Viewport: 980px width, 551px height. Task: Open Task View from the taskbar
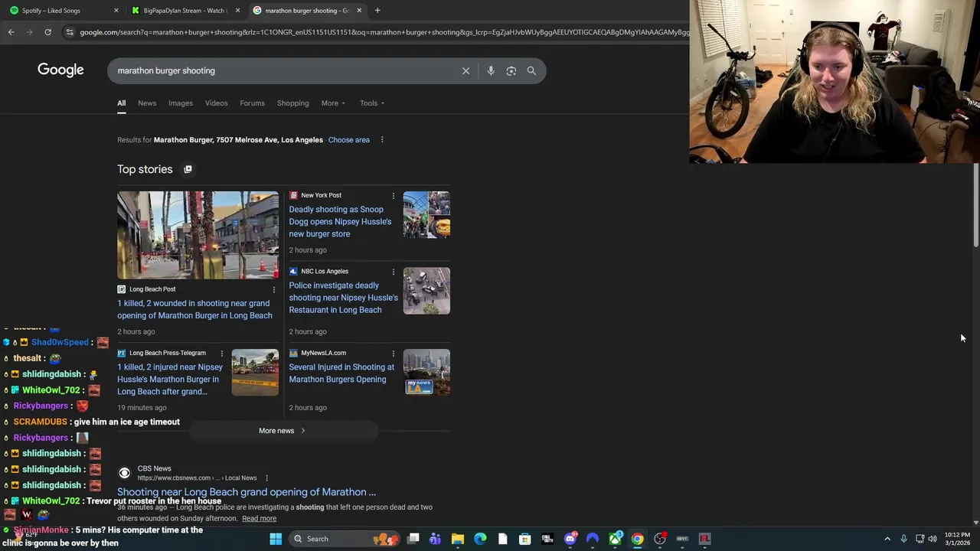point(413,539)
